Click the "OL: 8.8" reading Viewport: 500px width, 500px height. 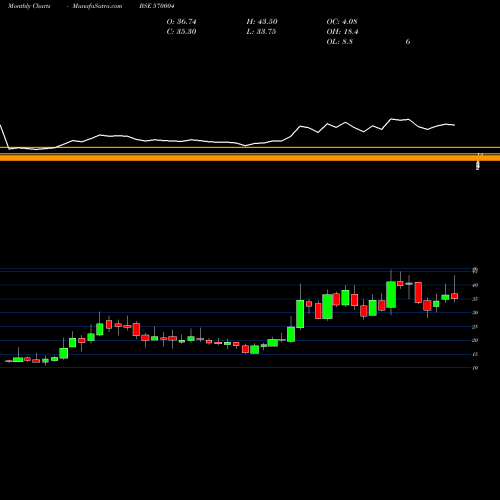pos(339,42)
